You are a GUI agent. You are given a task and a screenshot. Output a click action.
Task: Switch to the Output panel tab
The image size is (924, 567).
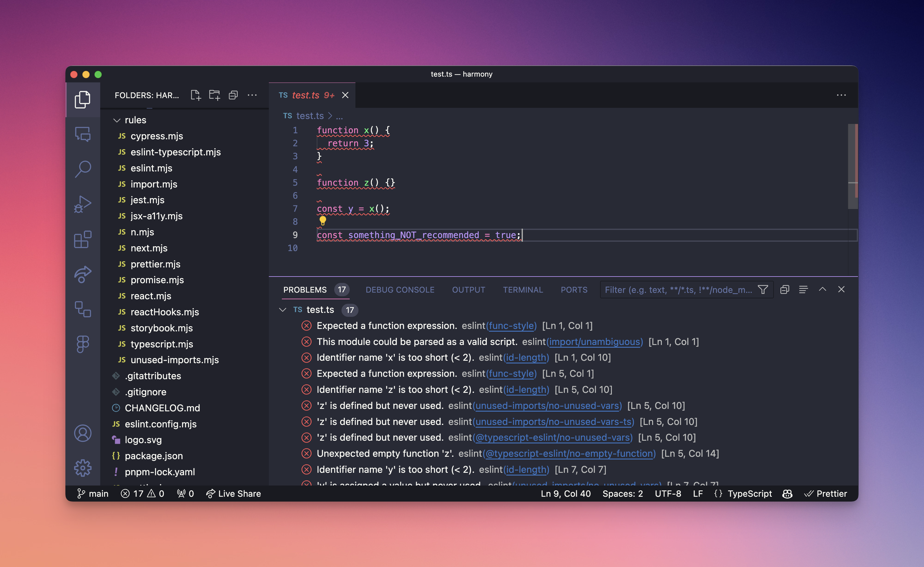(x=468, y=290)
